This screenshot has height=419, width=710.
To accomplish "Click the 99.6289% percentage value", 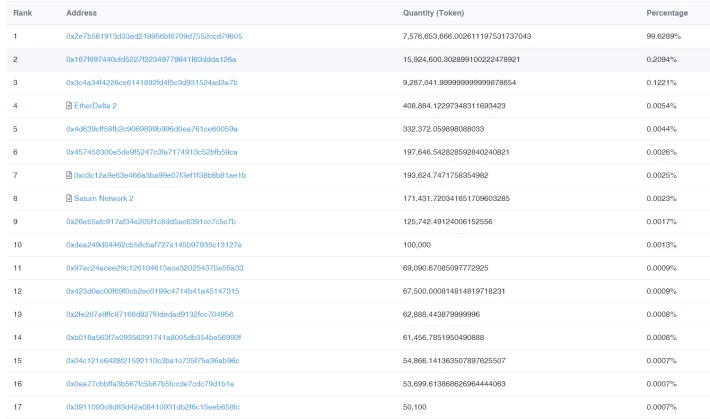I will coord(663,36).
